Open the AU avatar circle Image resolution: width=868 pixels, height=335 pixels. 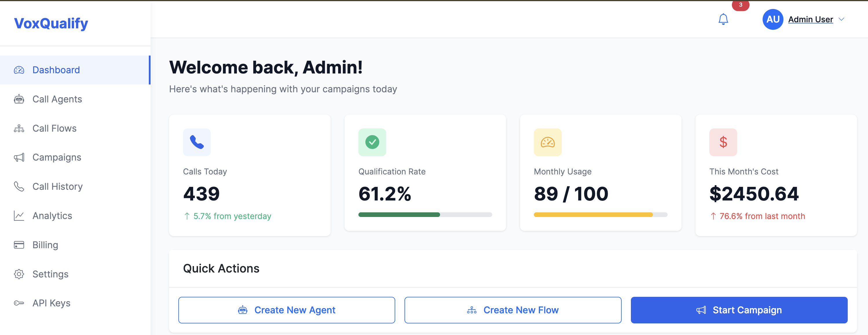[773, 19]
